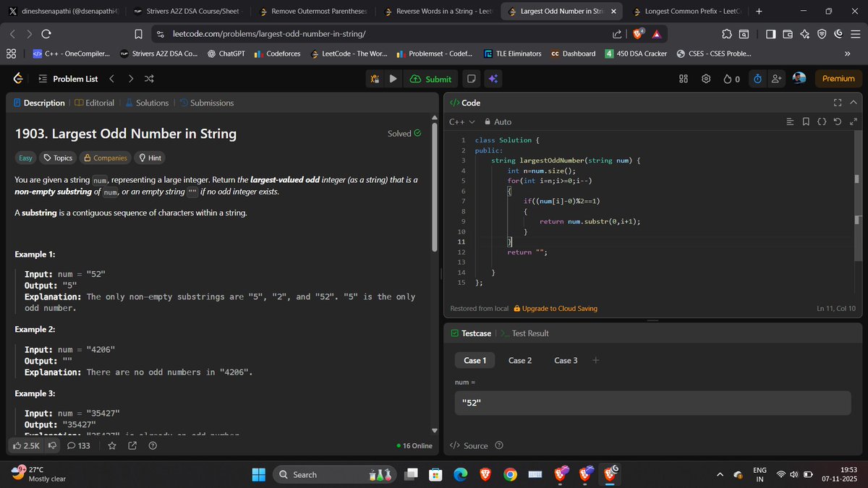Pick a random problem with shuffle icon
This screenshot has width=868, height=488.
[149, 79]
